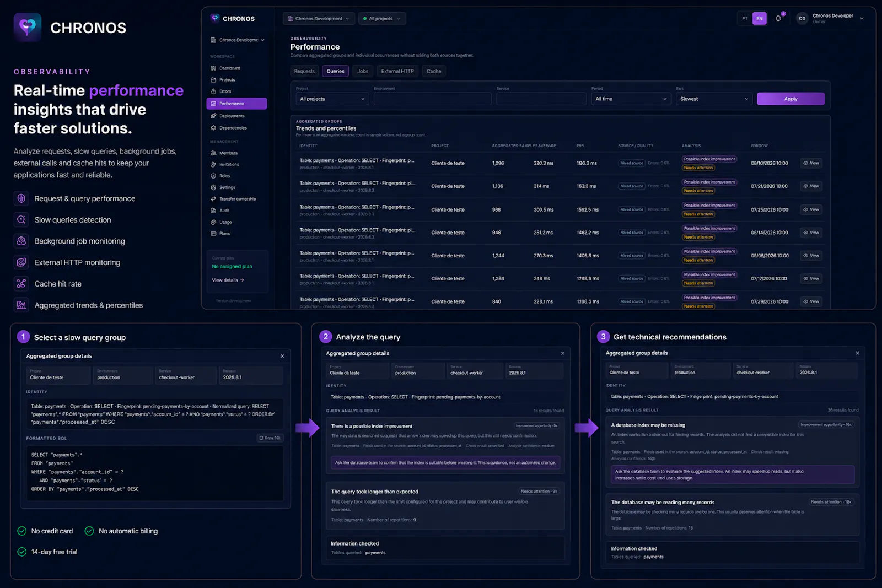This screenshot has height=588, width=882.
Task: Open the Plans sidebar icon
Action: pyautogui.click(x=213, y=234)
